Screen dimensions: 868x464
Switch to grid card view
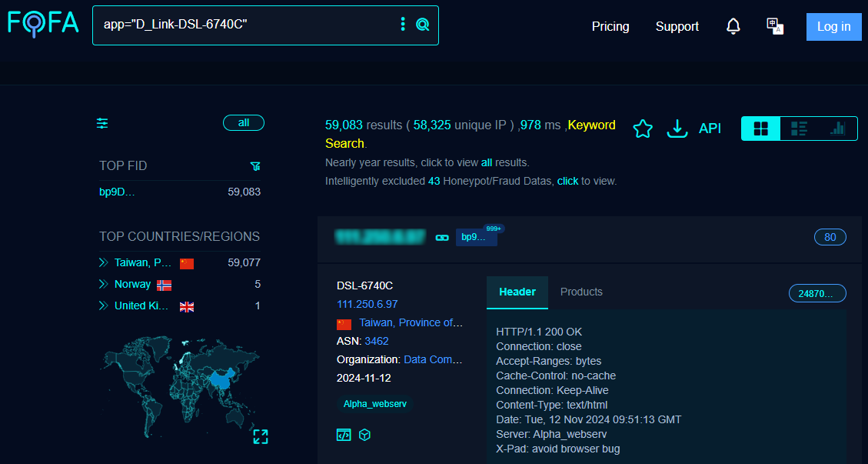point(761,129)
